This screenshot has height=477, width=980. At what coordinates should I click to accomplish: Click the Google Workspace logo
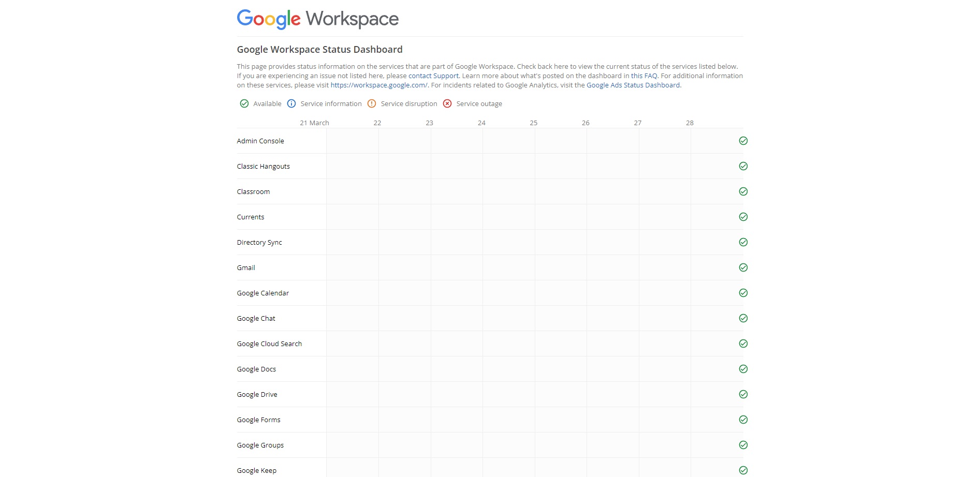tap(317, 19)
